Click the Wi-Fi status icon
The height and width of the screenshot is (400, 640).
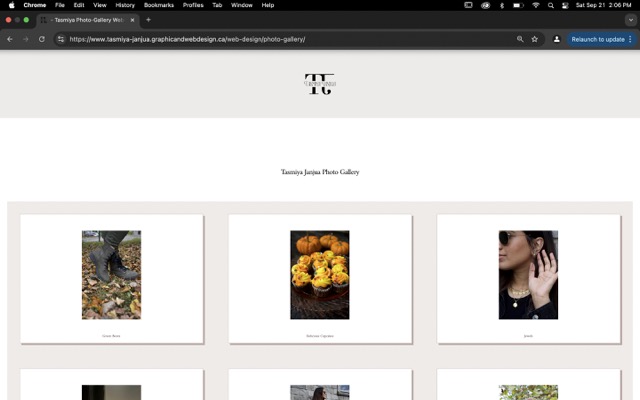[x=535, y=5]
